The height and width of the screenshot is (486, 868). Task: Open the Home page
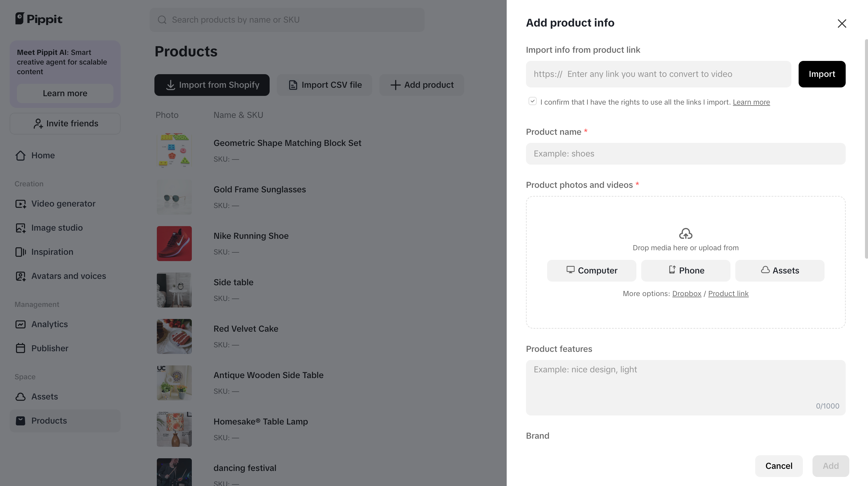pos(43,155)
